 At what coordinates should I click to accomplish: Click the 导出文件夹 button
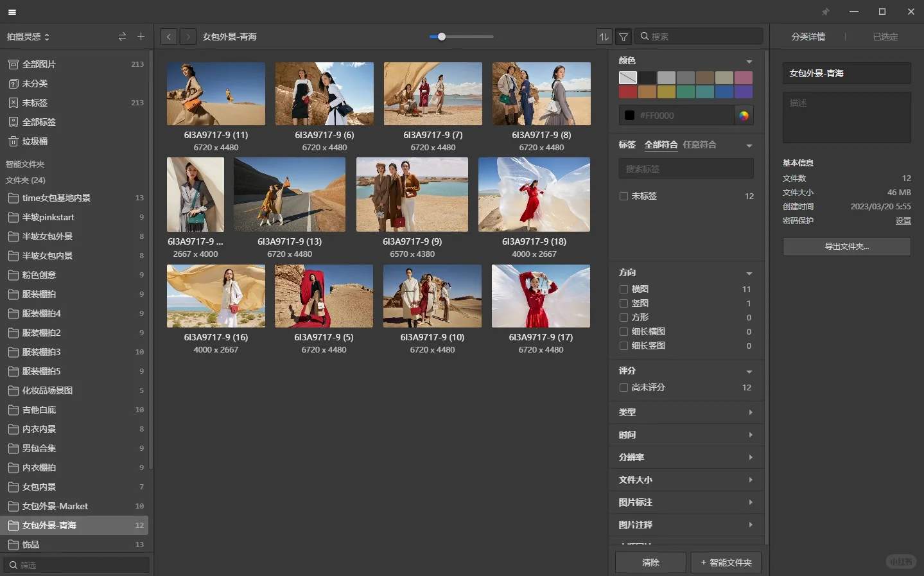coord(846,247)
